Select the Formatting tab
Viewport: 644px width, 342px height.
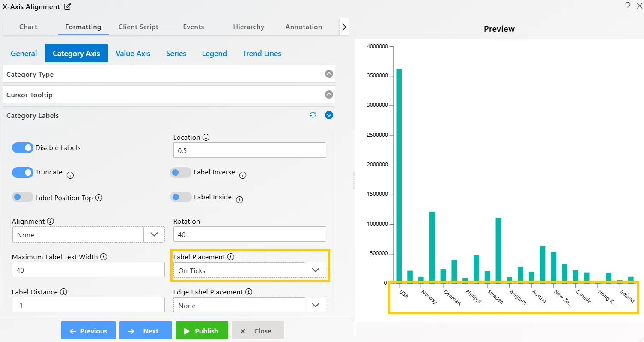pos(83,27)
